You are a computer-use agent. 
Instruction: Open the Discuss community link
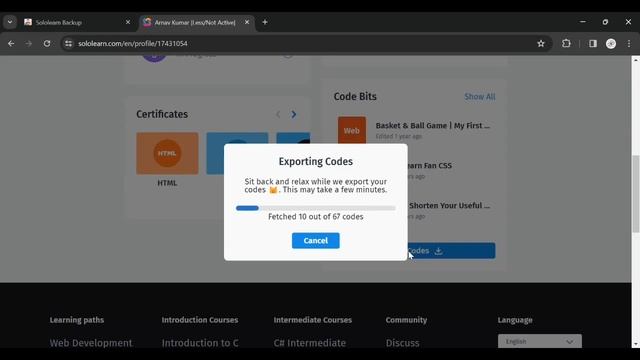pyautogui.click(x=402, y=343)
